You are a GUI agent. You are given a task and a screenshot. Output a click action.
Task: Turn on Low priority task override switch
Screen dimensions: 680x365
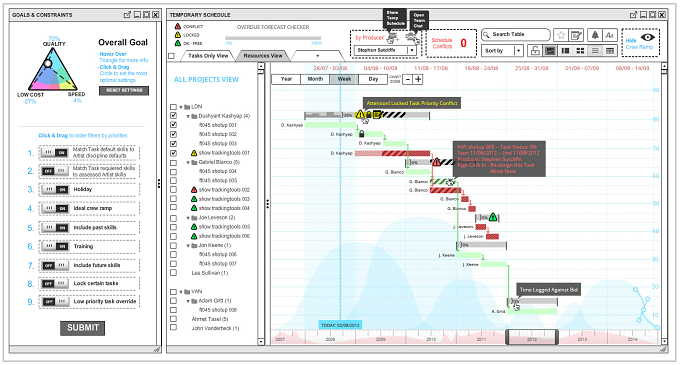tap(55, 302)
